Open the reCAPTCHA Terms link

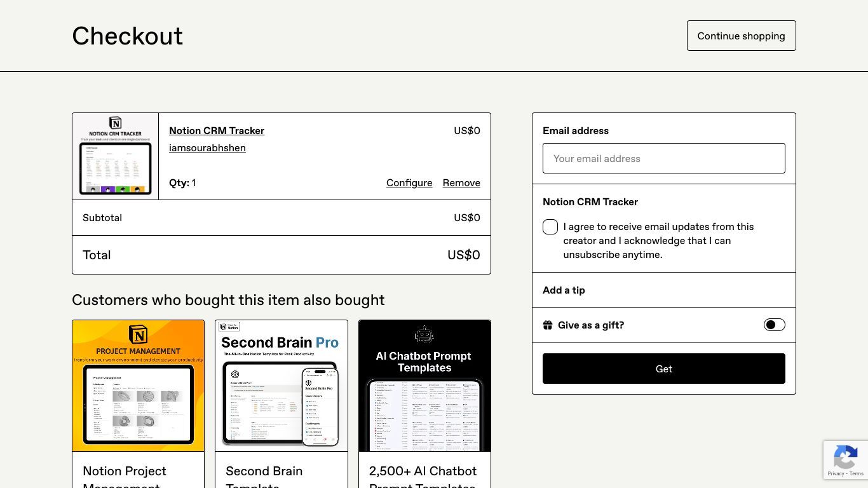point(857,474)
